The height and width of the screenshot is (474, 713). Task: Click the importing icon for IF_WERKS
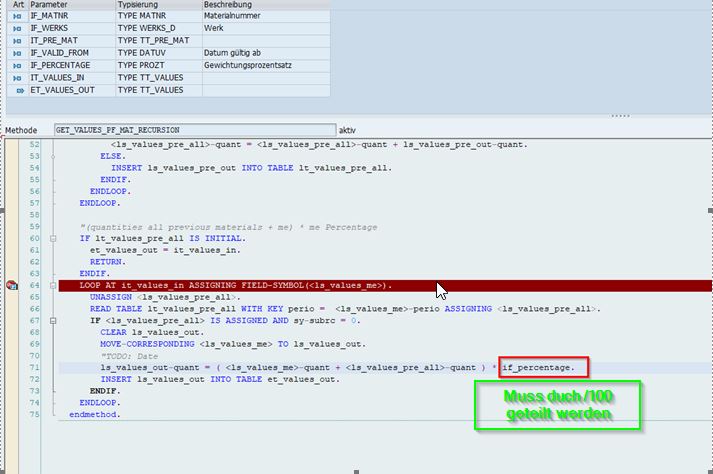click(18, 29)
